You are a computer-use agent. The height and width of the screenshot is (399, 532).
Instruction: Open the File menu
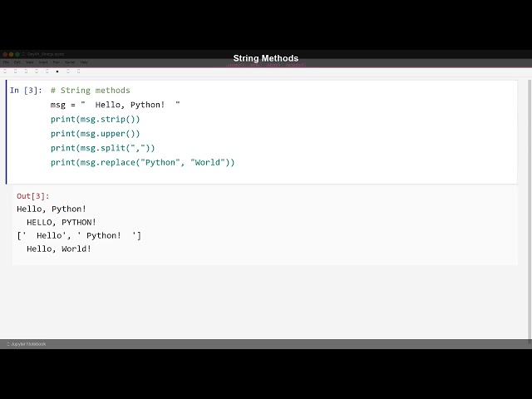click(6, 62)
